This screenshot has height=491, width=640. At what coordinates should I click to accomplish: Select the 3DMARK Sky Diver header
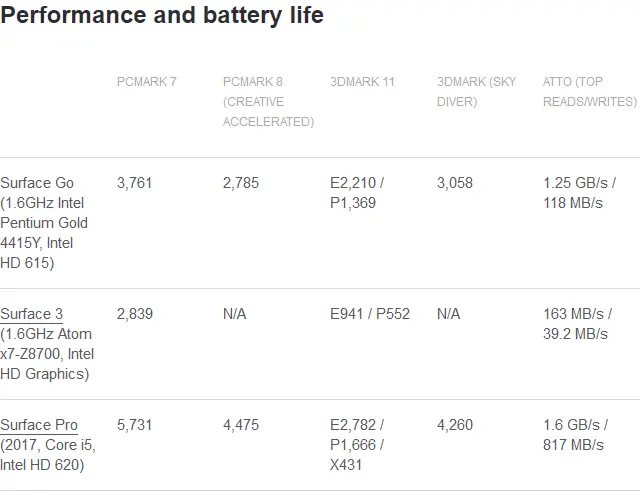(x=476, y=91)
